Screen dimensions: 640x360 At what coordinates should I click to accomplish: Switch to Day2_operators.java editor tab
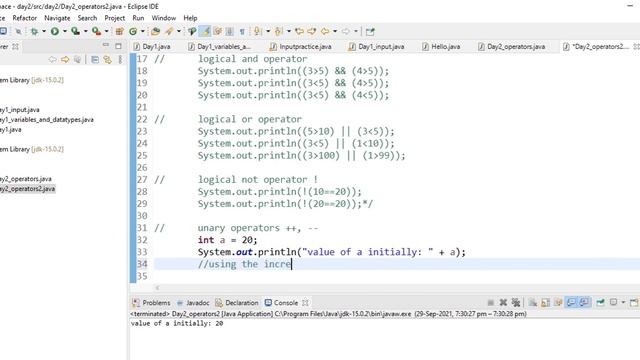tap(511, 47)
